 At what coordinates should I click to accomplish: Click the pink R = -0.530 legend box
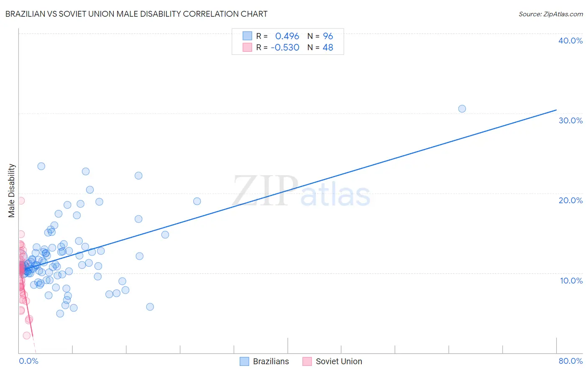[x=248, y=47]
